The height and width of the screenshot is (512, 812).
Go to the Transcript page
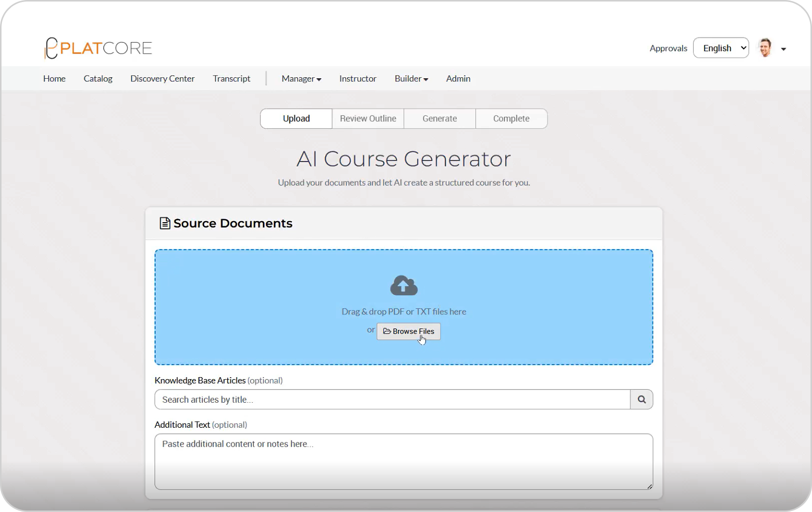(x=231, y=78)
